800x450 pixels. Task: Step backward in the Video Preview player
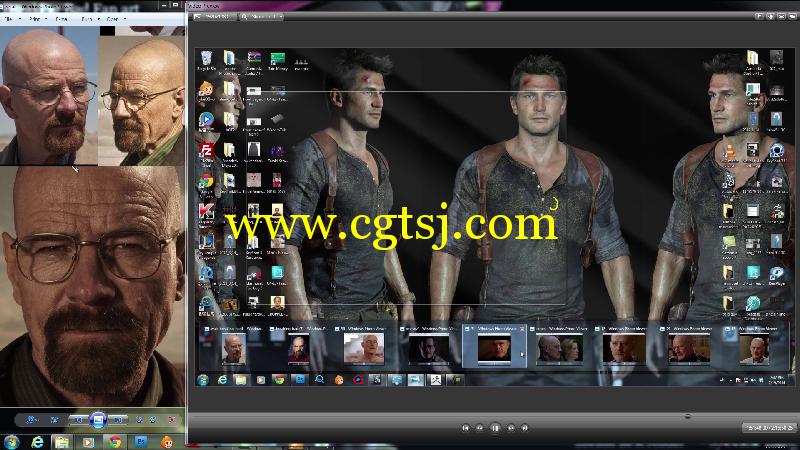[480, 428]
